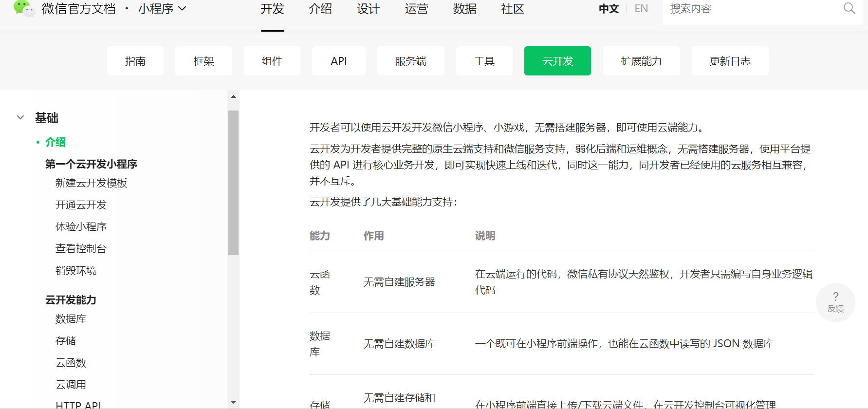868x409 pixels.
Task: Click the 说明 table column header
Action: tap(485, 236)
